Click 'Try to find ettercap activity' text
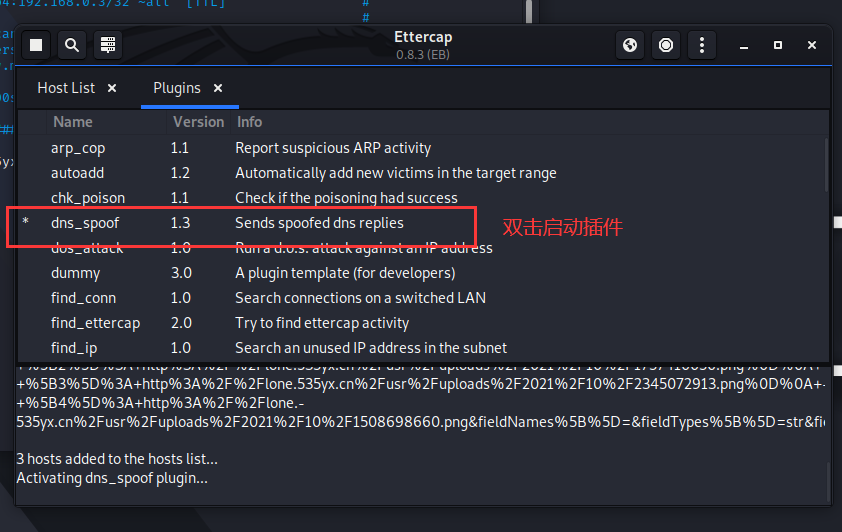 (x=322, y=323)
